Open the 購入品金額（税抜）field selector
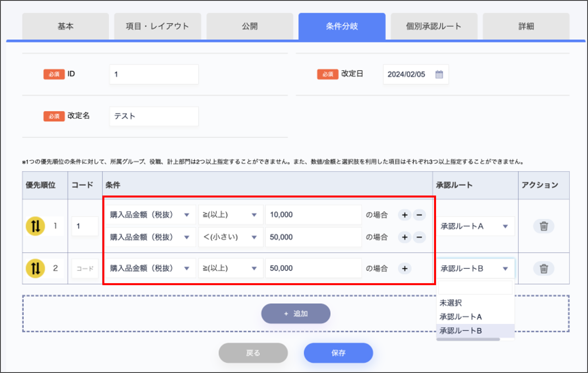The image size is (588, 373). click(x=150, y=215)
